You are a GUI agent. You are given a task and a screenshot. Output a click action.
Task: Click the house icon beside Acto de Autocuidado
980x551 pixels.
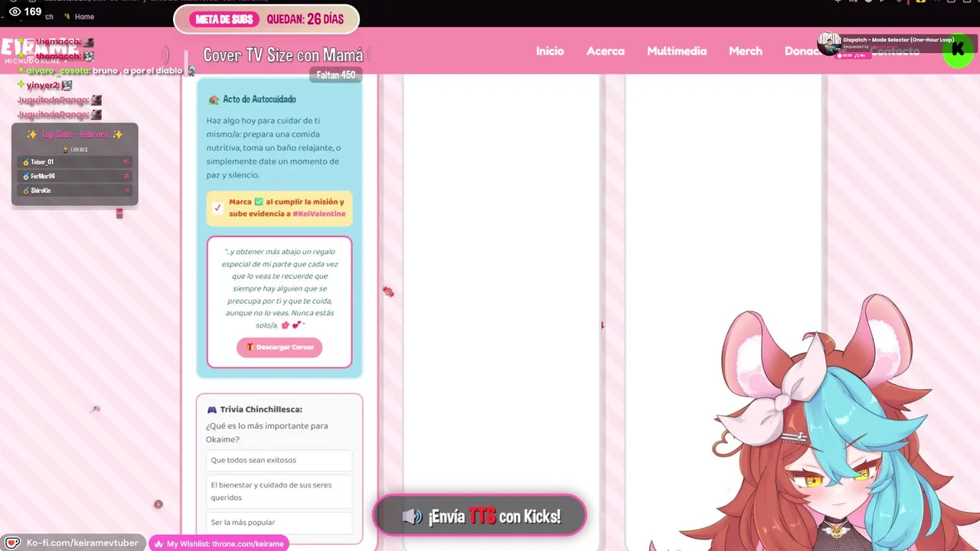pos(214,99)
